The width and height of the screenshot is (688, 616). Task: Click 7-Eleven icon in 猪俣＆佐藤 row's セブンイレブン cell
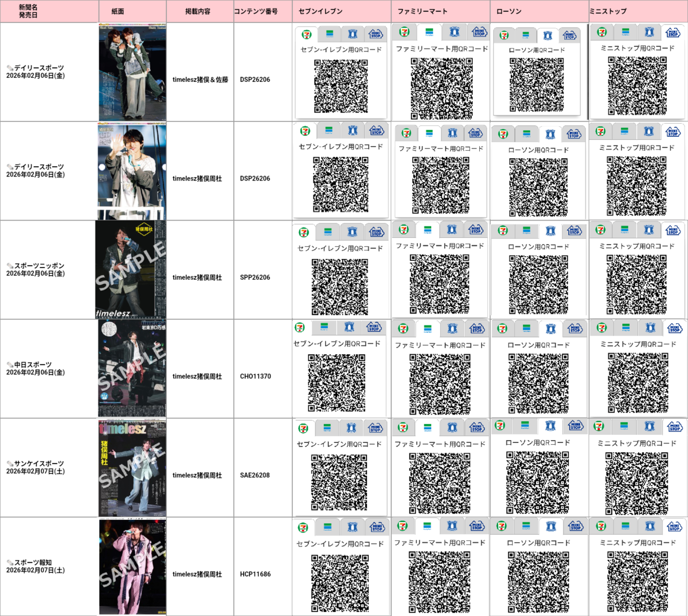[307, 34]
